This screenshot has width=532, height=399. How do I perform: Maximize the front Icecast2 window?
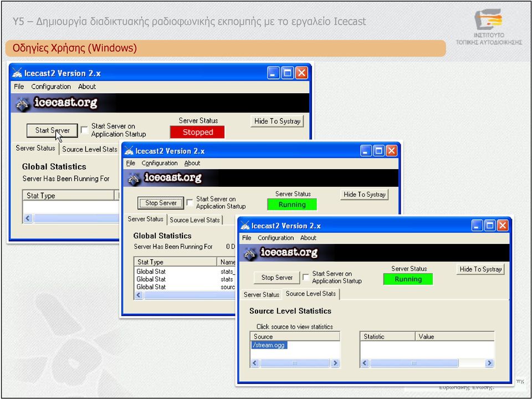[x=490, y=226]
